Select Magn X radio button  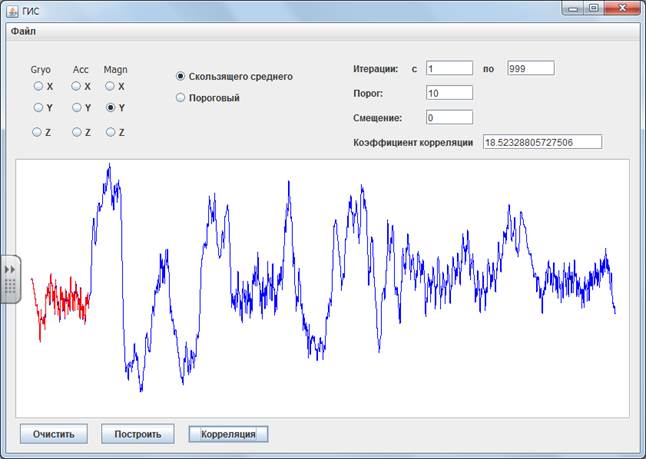110,87
